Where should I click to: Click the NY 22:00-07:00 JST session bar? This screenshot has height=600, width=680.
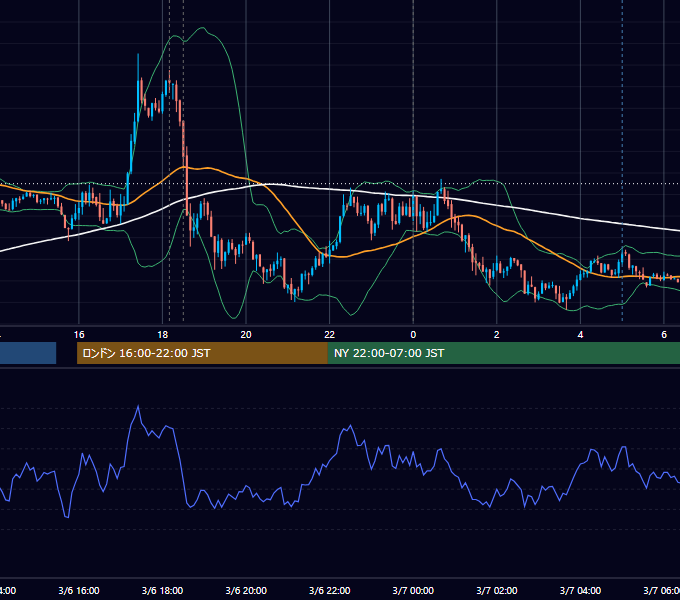[503, 353]
